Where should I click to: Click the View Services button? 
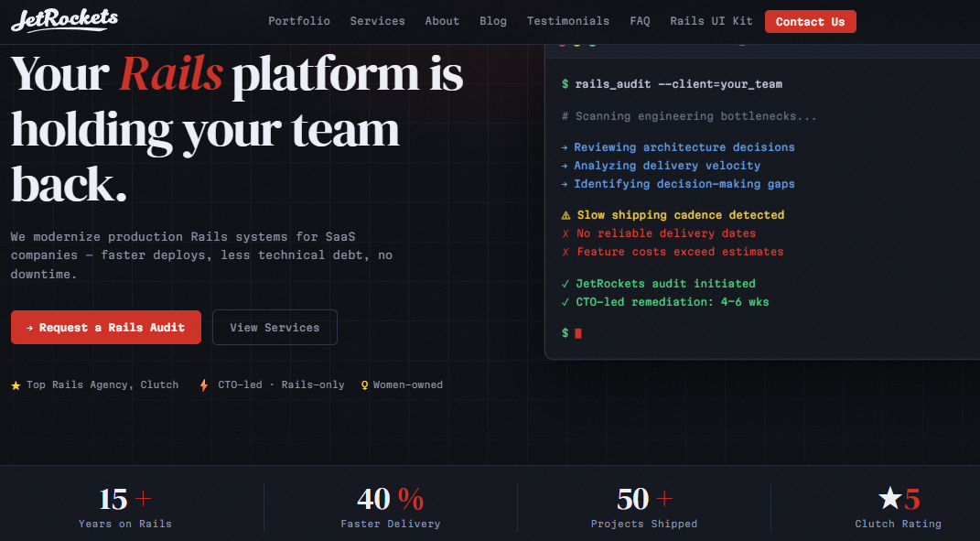point(275,327)
